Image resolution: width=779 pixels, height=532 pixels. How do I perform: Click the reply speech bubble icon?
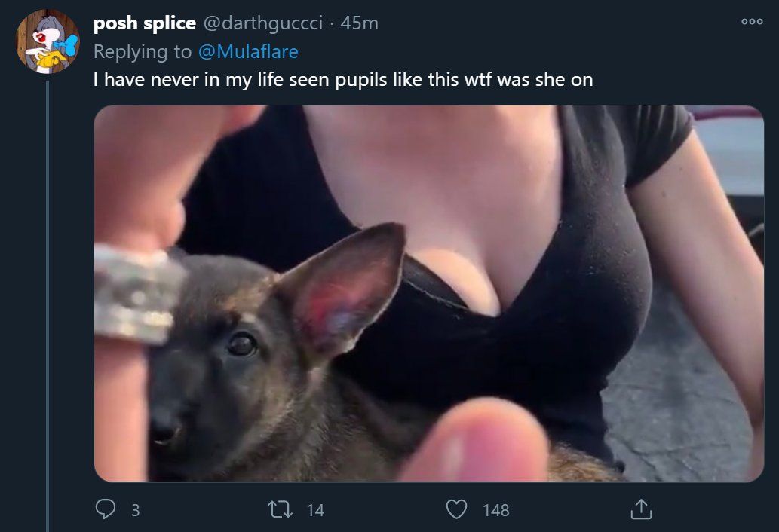(x=106, y=509)
